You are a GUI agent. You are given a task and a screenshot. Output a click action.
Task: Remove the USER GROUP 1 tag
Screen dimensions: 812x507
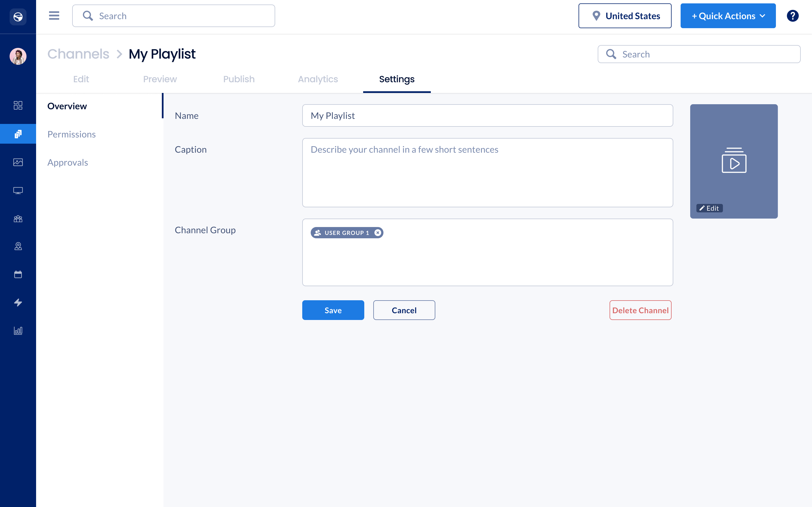(x=378, y=233)
